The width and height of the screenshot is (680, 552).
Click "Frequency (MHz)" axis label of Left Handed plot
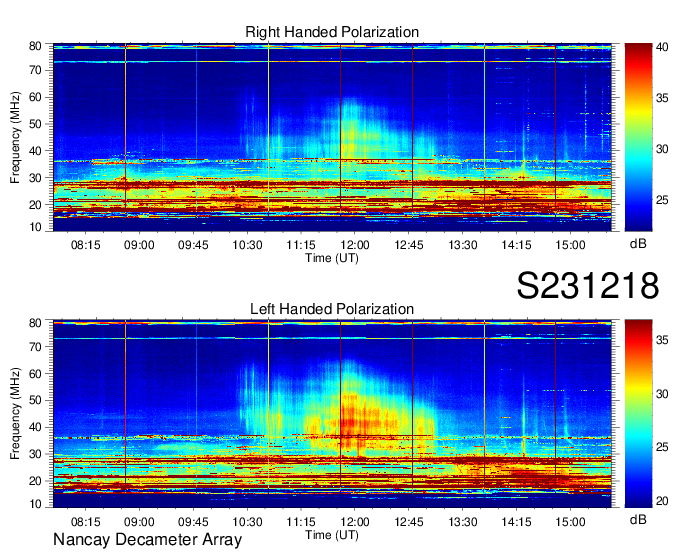tap(15, 414)
